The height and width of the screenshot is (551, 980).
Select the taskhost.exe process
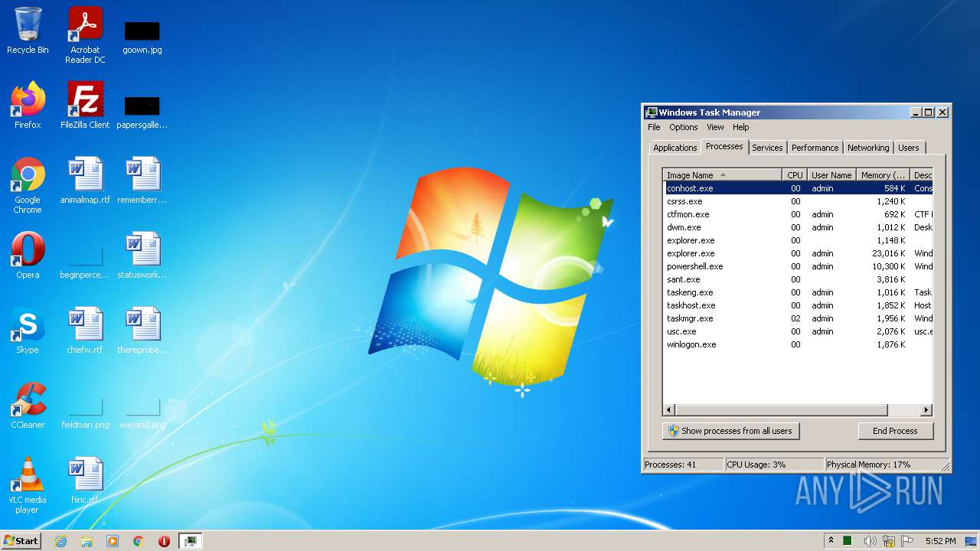(798, 305)
